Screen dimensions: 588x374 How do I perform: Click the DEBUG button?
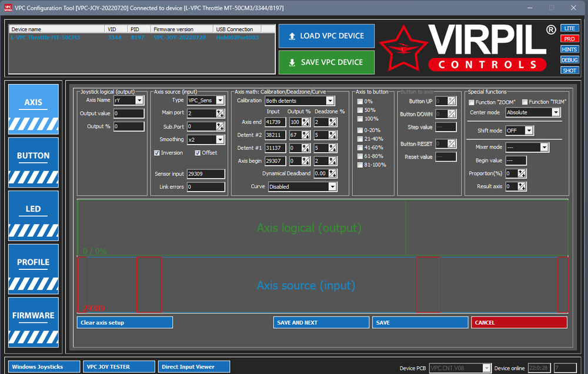(x=570, y=59)
